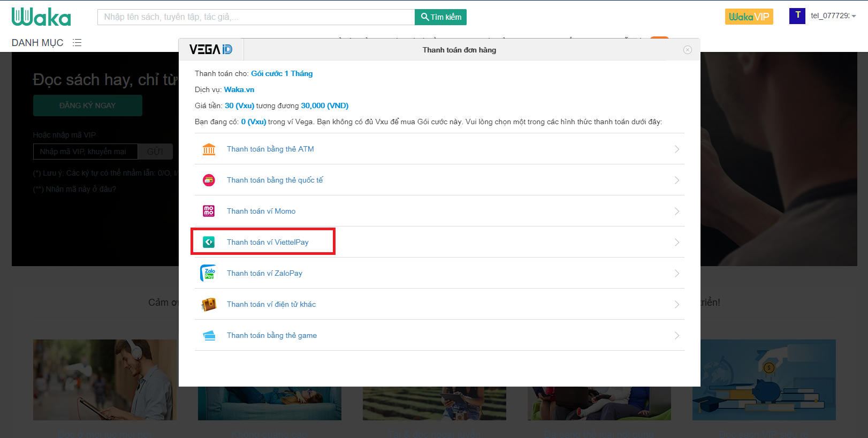The image size is (868, 438).
Task: Click the Vega ID logo
Action: [x=211, y=50]
